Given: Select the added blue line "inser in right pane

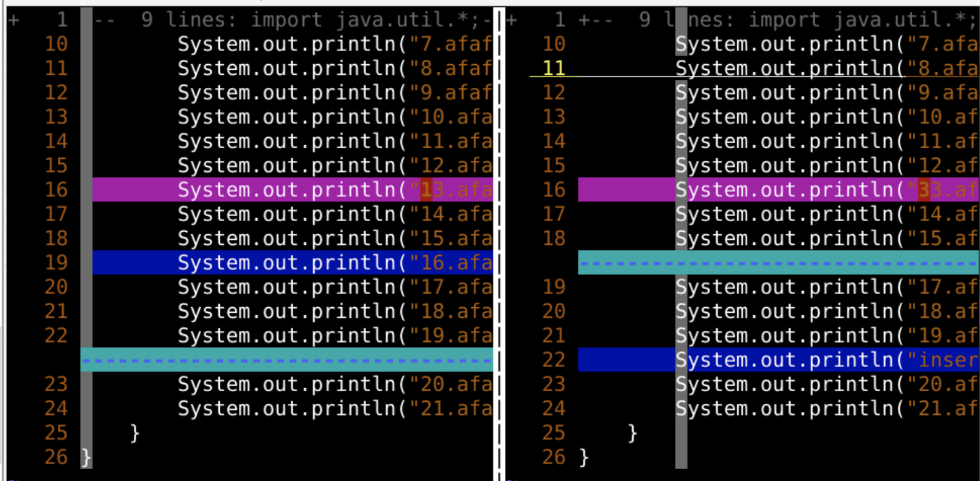Looking at the screenshot, I should point(778,360).
